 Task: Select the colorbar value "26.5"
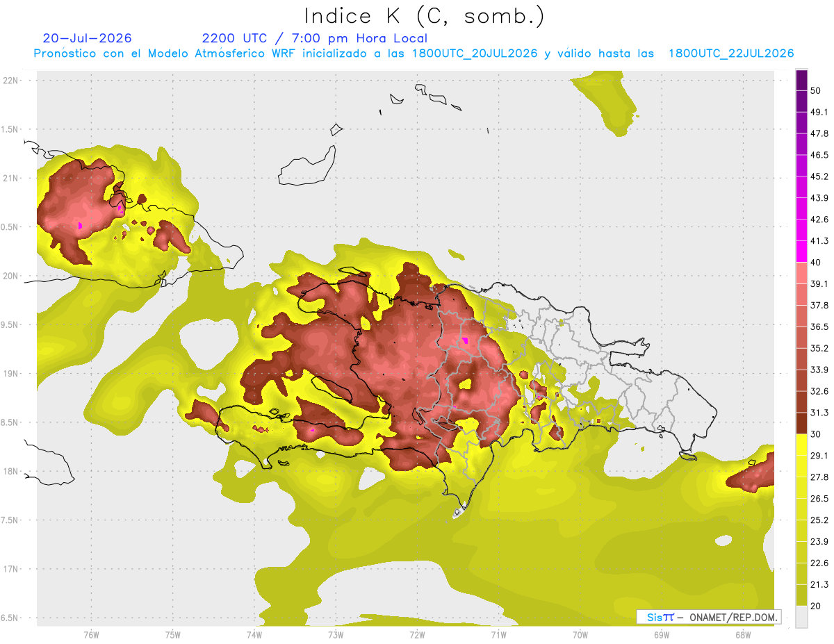[x=819, y=499]
